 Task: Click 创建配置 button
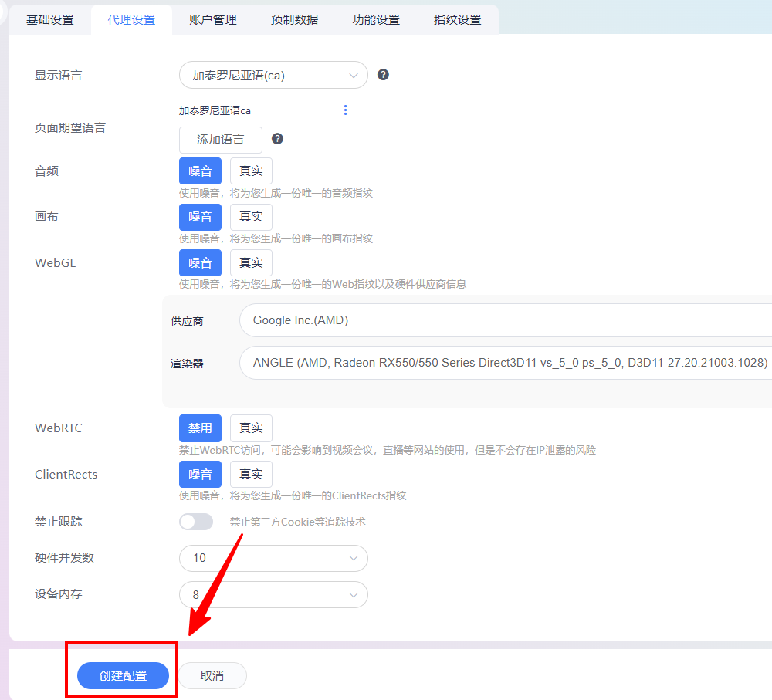tap(123, 675)
